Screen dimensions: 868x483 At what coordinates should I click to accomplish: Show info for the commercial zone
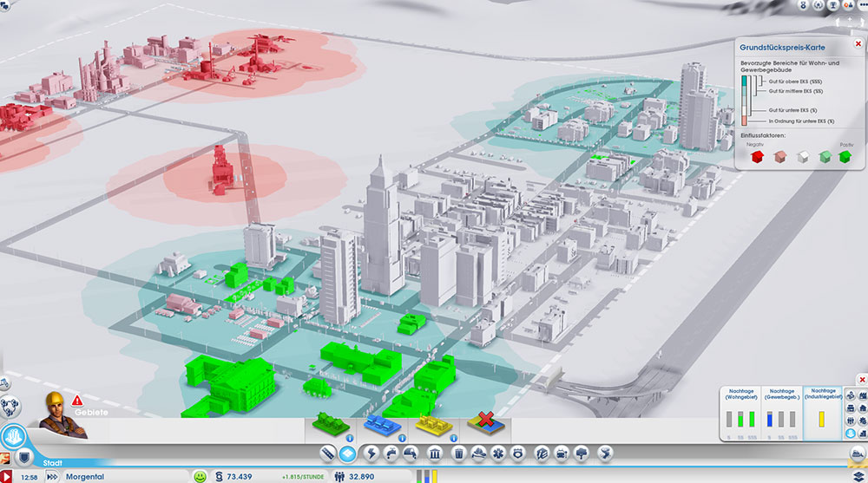tap(402, 438)
